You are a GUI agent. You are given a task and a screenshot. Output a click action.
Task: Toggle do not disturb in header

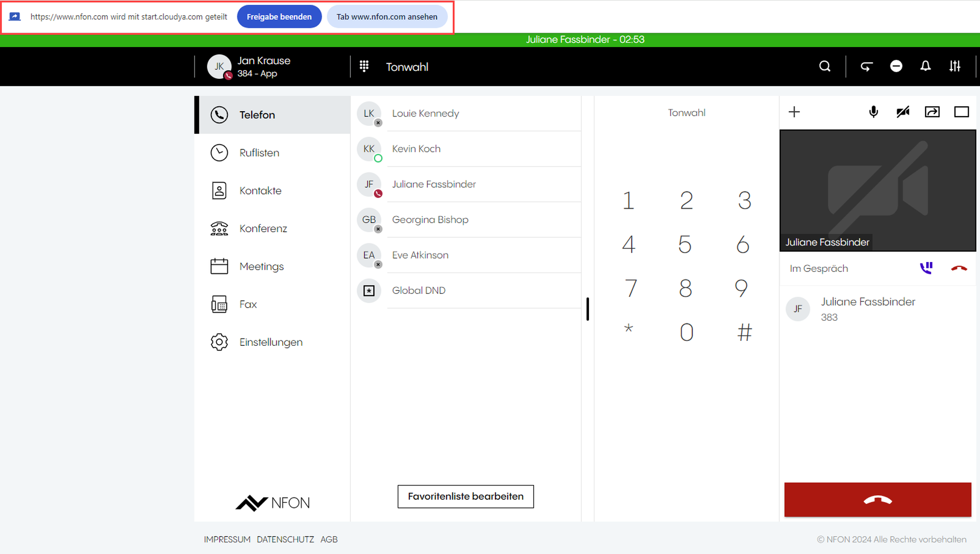(896, 66)
